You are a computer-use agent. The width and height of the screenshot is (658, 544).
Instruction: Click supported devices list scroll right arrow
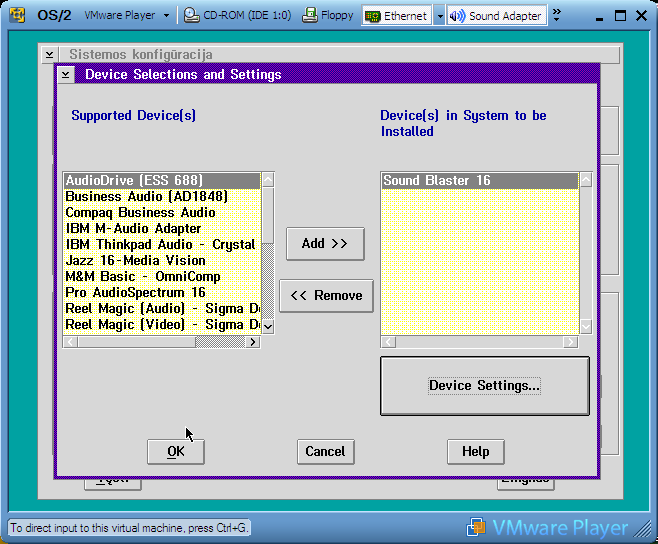253,342
